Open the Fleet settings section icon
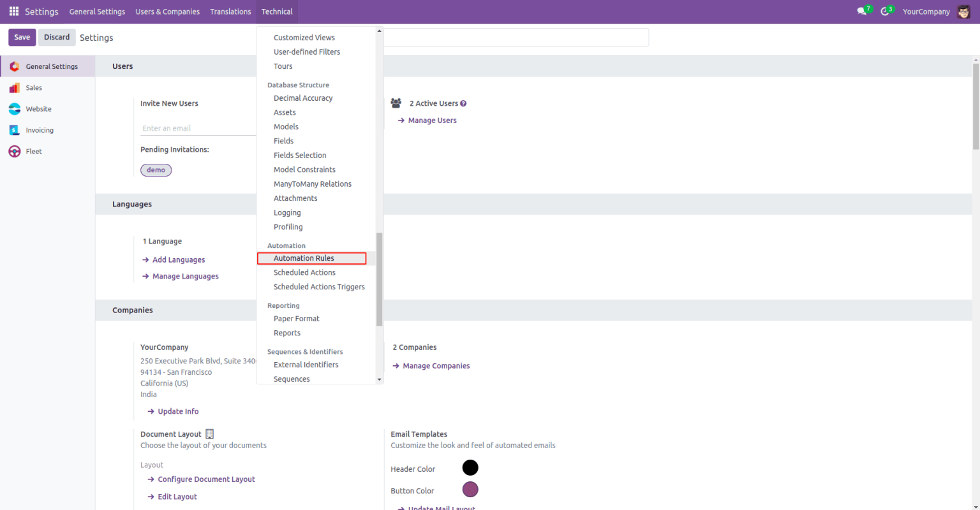Image resolution: width=980 pixels, height=510 pixels. click(x=13, y=151)
